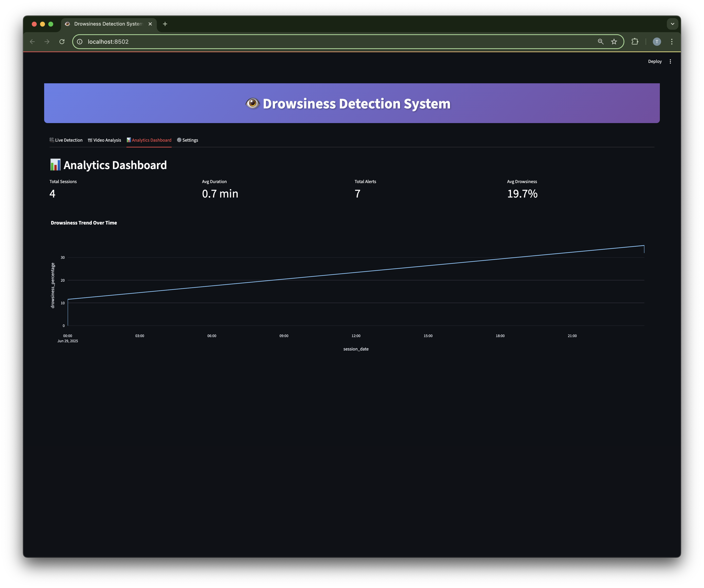Switch to the Video Analysis tab
This screenshot has height=588, width=704.
coord(105,140)
